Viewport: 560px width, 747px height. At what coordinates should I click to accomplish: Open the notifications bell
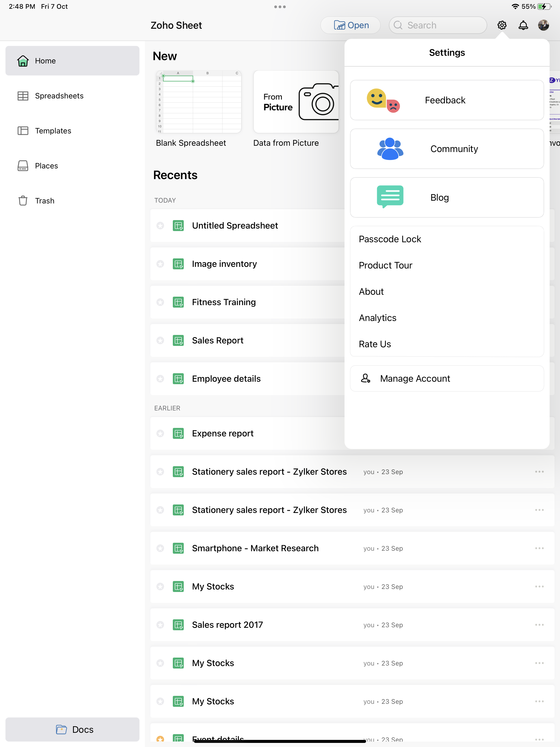(523, 25)
